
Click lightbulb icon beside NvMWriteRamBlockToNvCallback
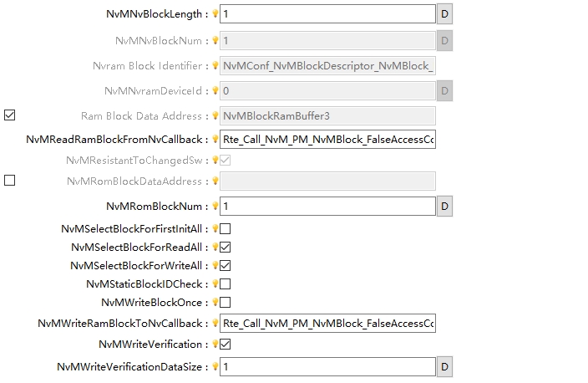[215, 324]
